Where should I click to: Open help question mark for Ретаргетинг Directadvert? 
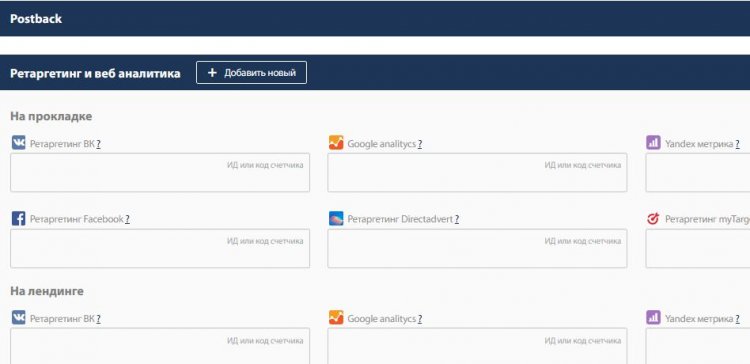tap(457, 220)
